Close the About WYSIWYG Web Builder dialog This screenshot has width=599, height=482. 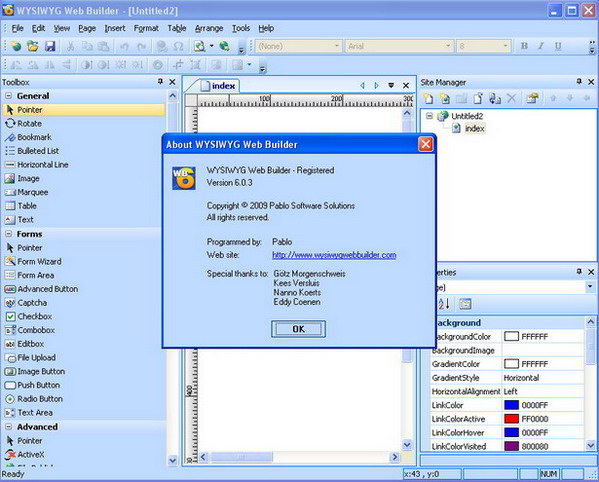(426, 144)
